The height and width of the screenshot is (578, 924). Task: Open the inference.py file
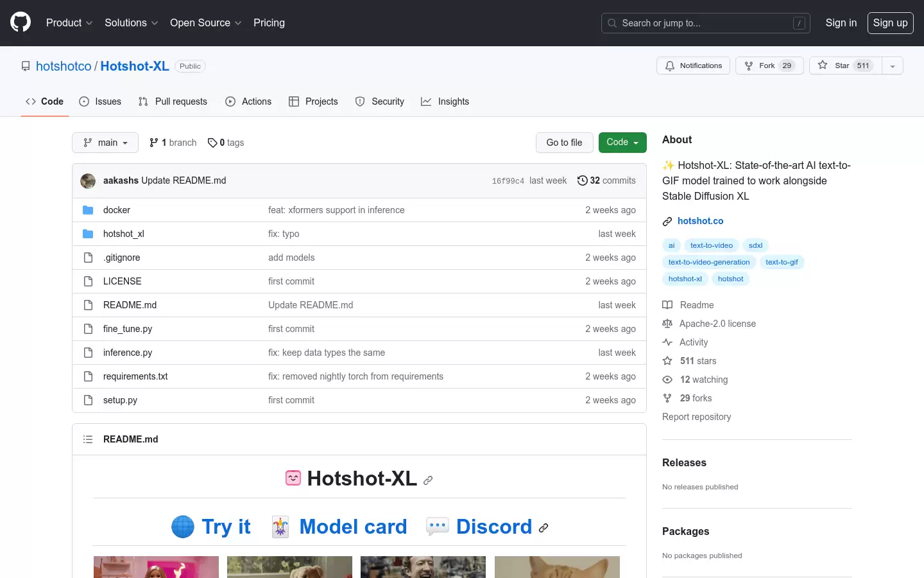coord(128,353)
